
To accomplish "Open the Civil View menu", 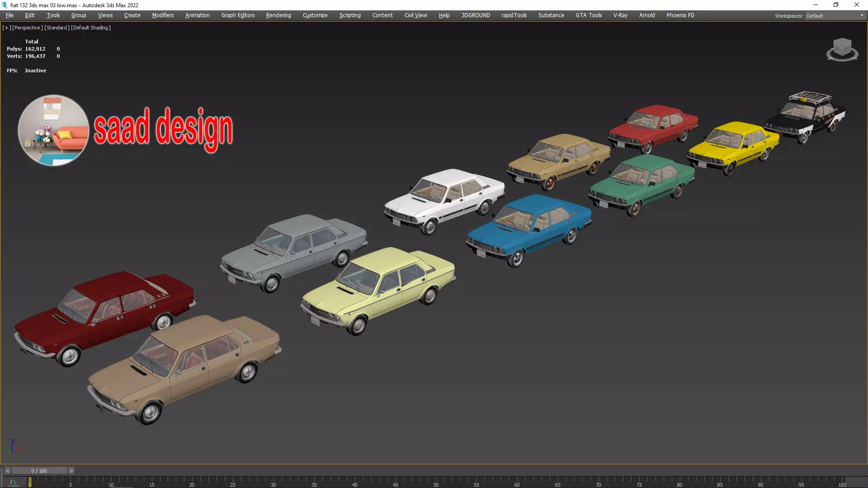I will (x=415, y=15).
